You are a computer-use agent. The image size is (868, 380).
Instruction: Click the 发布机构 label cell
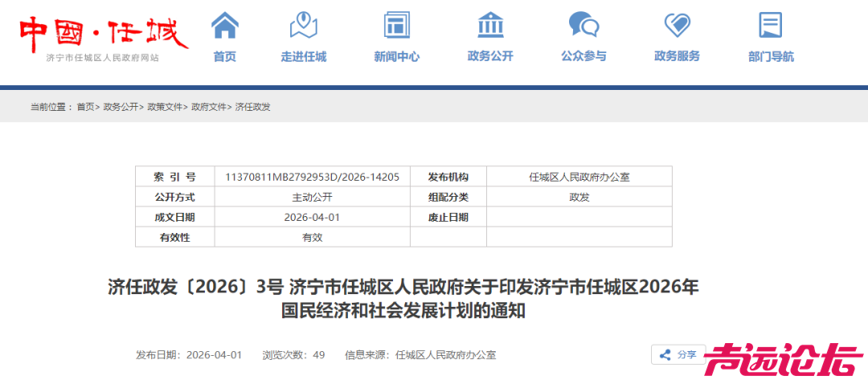pyautogui.click(x=448, y=177)
